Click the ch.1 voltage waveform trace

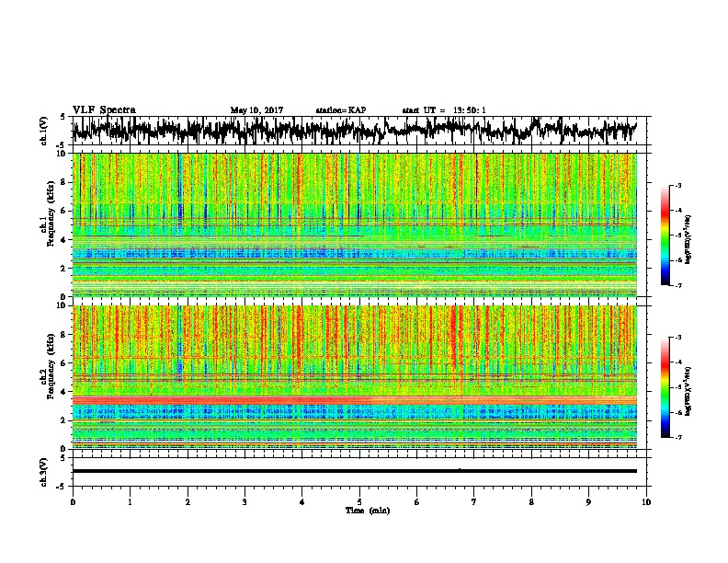pos(354,130)
